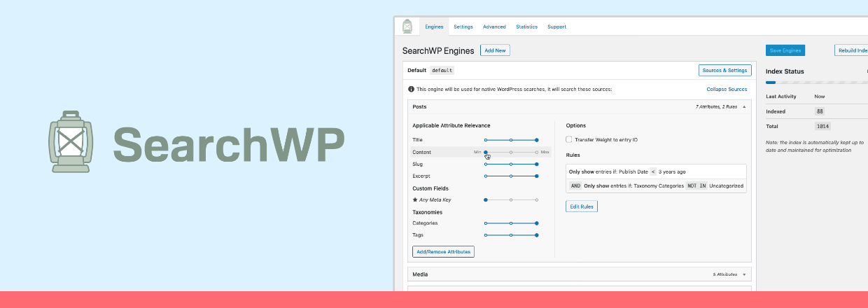Click the 'default' engine slug label
Image resolution: width=868 pixels, height=308 pixels.
(442, 71)
